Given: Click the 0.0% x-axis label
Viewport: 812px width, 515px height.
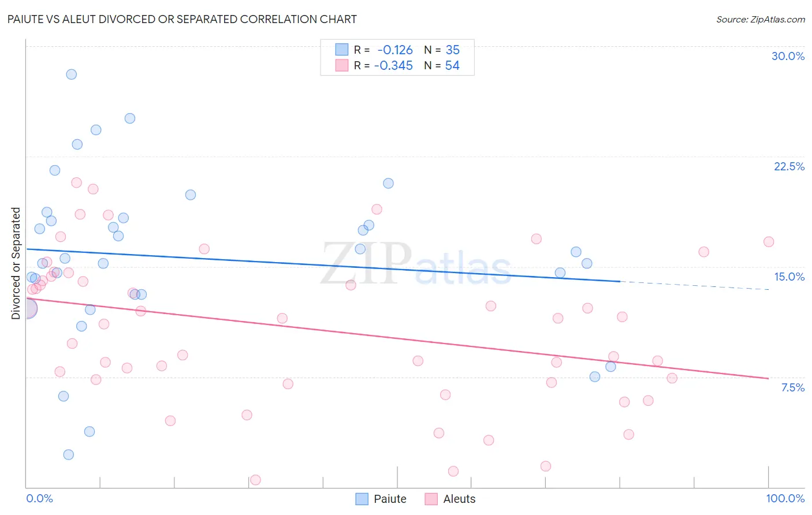Looking at the screenshot, I should pos(39,498).
